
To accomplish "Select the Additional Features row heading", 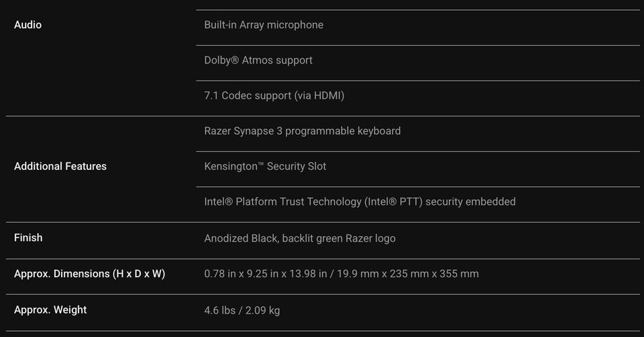I will (x=60, y=166).
